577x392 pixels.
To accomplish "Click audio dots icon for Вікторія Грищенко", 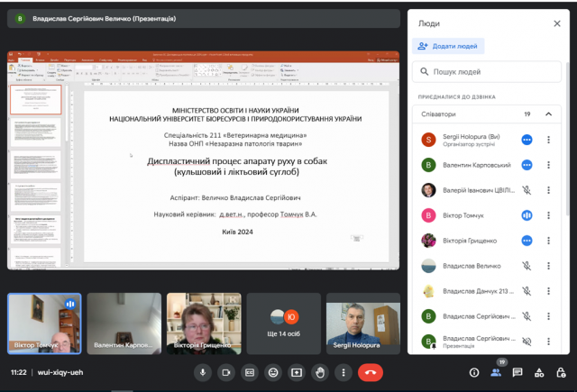I will [x=527, y=241].
